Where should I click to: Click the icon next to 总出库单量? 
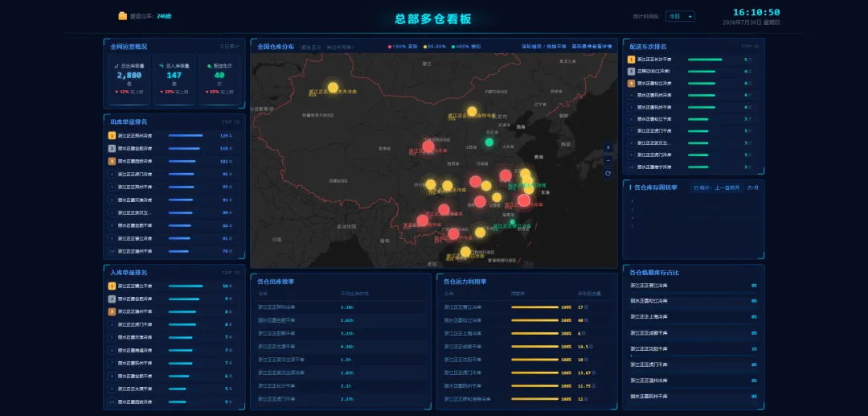point(117,65)
